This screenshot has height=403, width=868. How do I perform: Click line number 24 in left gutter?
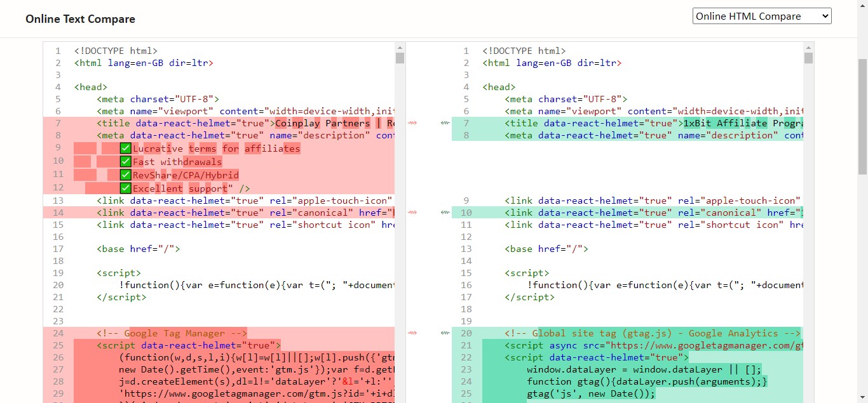pos(58,333)
